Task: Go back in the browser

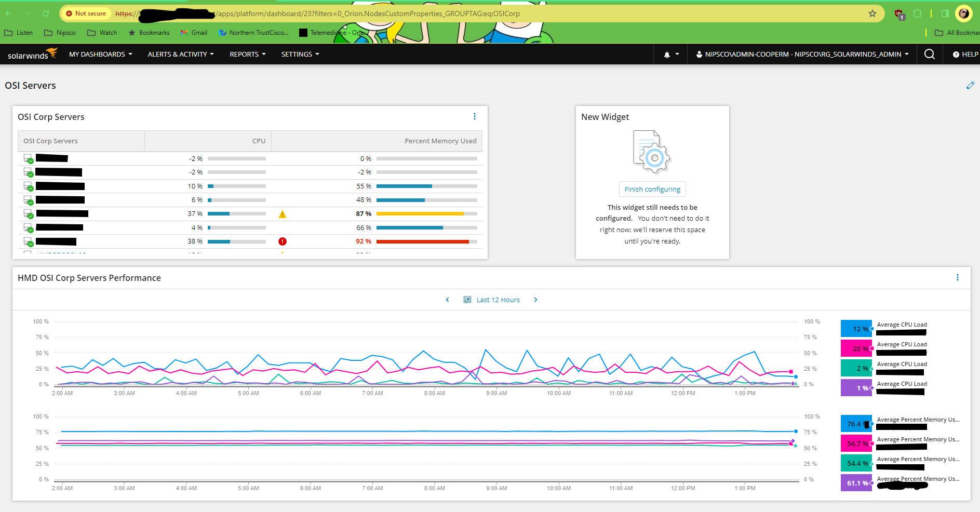Action: (9, 14)
